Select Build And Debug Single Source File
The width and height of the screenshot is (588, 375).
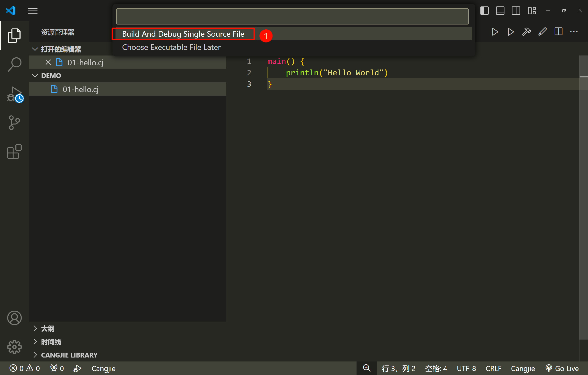(183, 34)
